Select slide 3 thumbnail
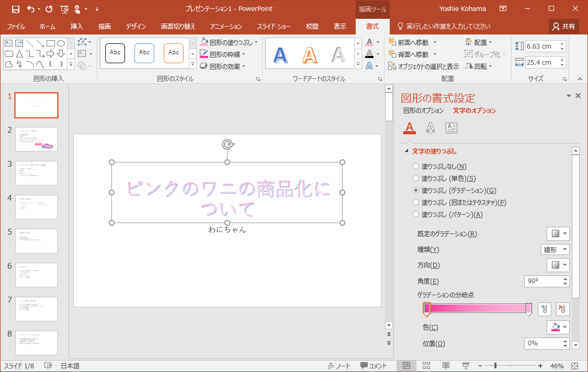Screen dimensions: 588x372 tap(36, 173)
